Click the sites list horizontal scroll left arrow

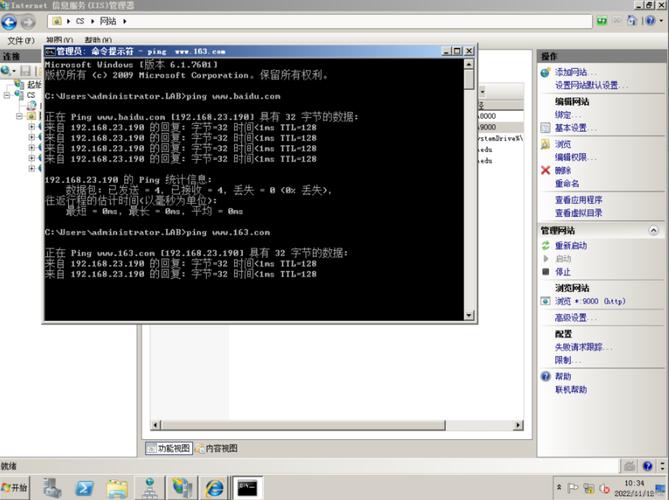[156, 425]
